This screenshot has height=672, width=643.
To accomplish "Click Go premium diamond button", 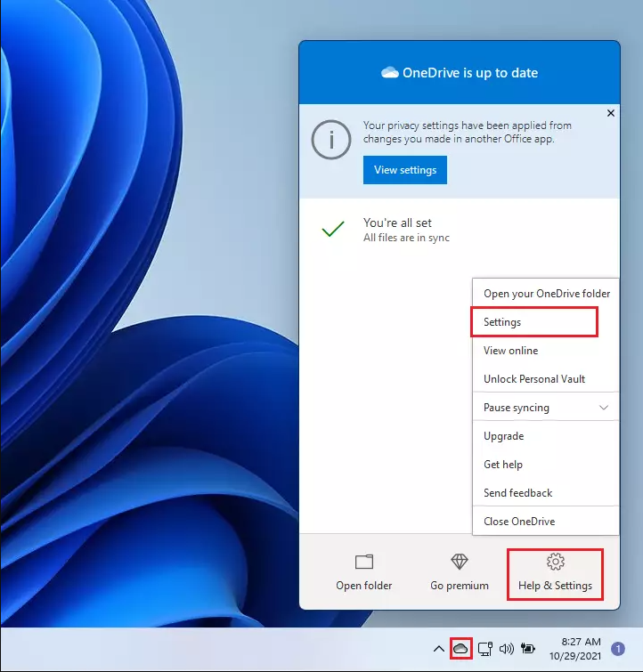I will [460, 573].
